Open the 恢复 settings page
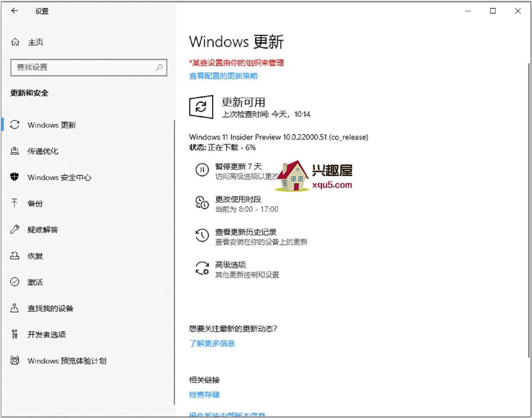Viewport: 532px width, 418px height. 35,256
